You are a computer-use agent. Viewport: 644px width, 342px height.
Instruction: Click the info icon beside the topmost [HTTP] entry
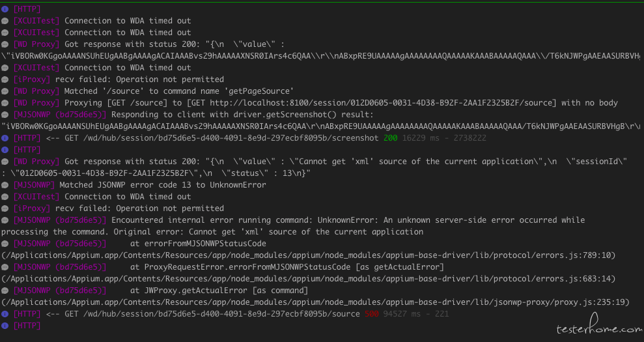[x=5, y=9]
